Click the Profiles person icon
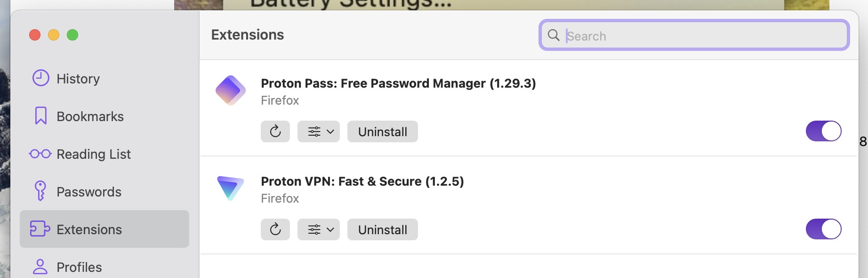Screen dimensions: 868x278 pos(40,267)
